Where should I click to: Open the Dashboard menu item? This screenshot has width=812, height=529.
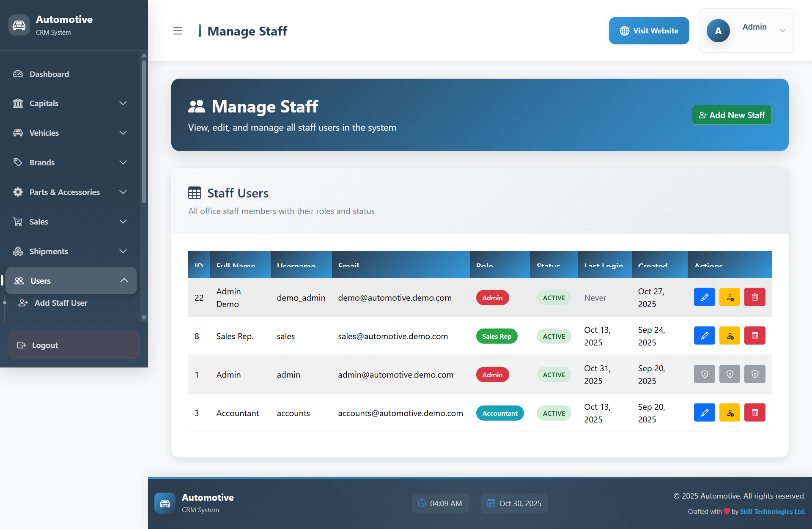tap(49, 74)
